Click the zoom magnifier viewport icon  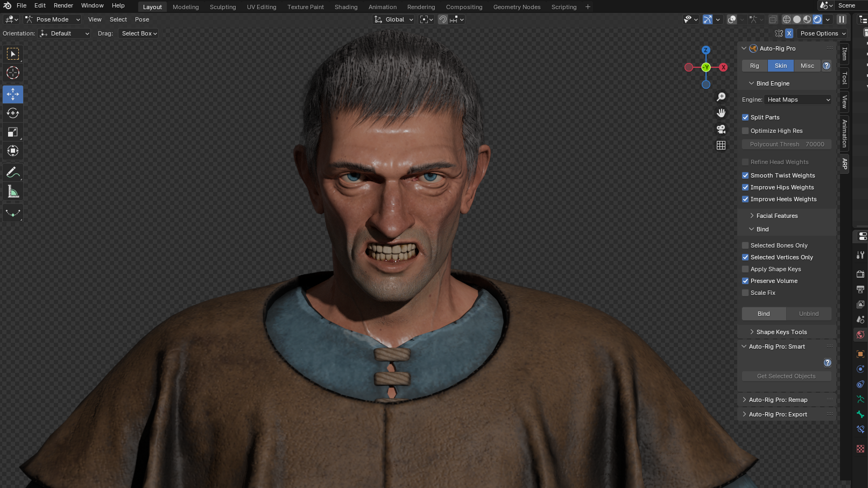tap(721, 97)
